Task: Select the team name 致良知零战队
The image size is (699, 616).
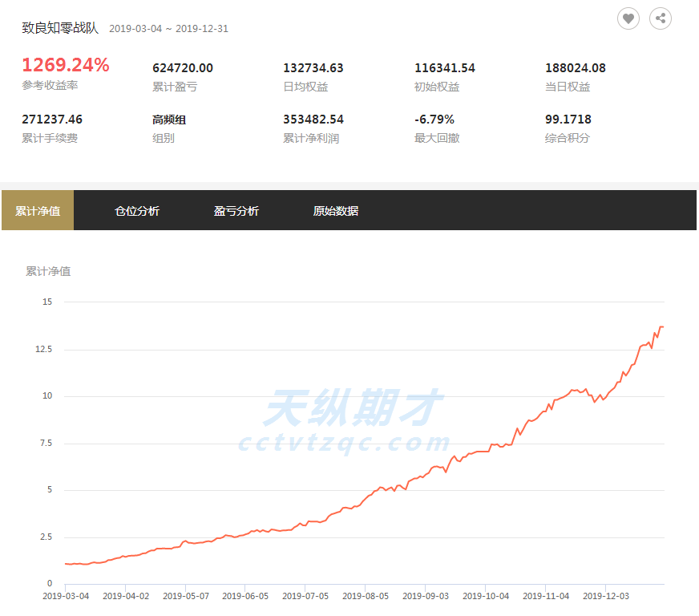Action: coord(60,28)
